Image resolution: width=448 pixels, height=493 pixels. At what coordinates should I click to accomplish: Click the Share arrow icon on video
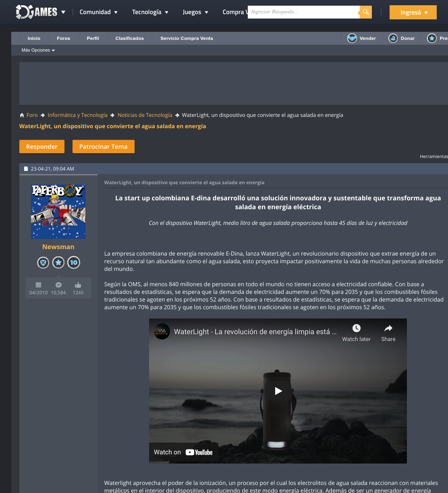(x=388, y=328)
